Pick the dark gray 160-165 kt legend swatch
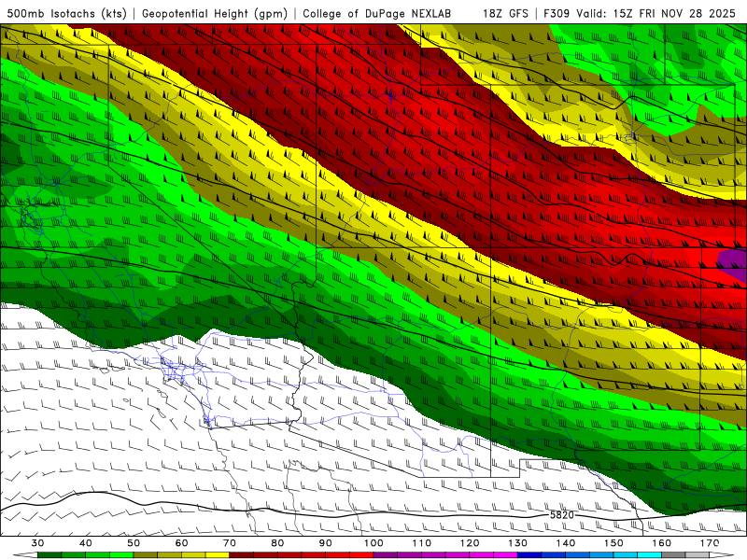747x560 pixels. (673, 553)
